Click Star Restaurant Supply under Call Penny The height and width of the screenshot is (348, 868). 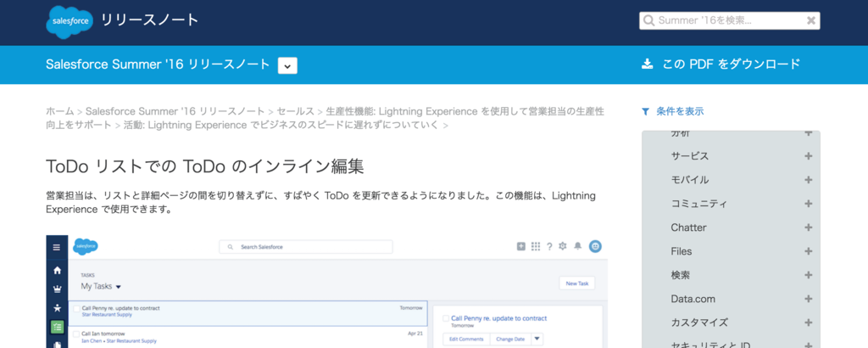[106, 314]
